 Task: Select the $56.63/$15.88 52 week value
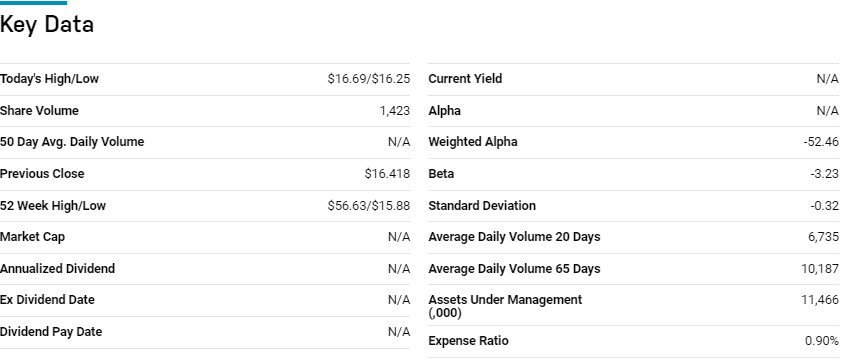pos(369,206)
